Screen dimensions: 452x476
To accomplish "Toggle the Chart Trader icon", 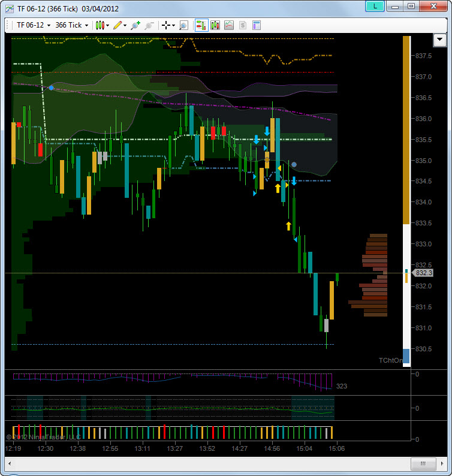I will (x=201, y=25).
